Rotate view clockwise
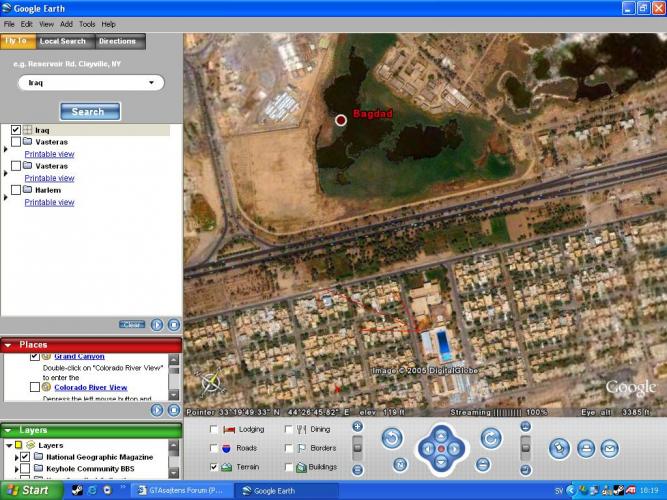 tap(491, 438)
